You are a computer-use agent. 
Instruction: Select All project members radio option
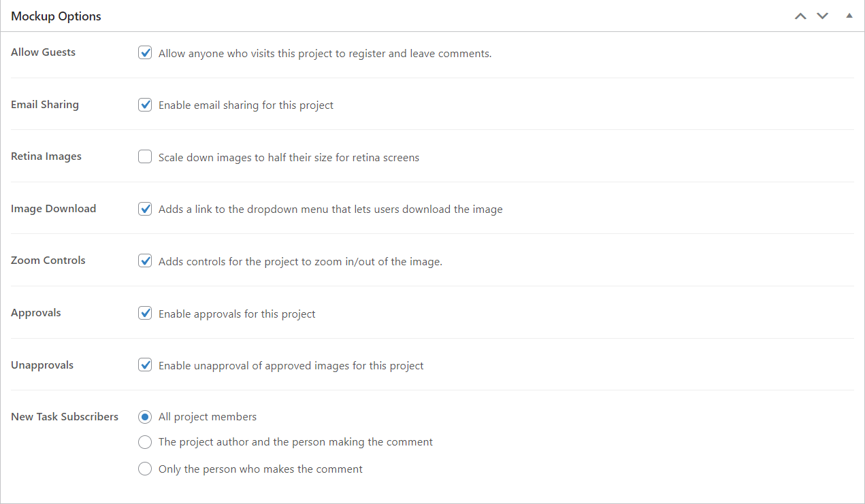click(145, 416)
